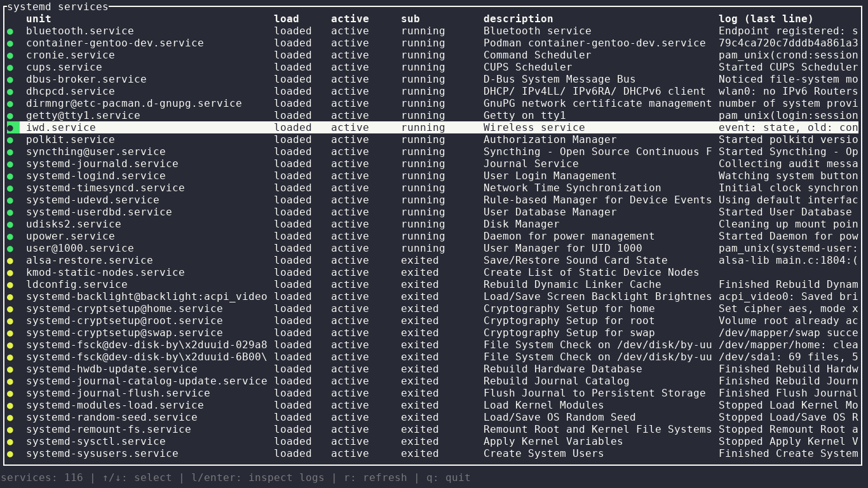Viewport: 868px width, 488px height.
Task: Click the 'description' column header
Action: tap(518, 19)
